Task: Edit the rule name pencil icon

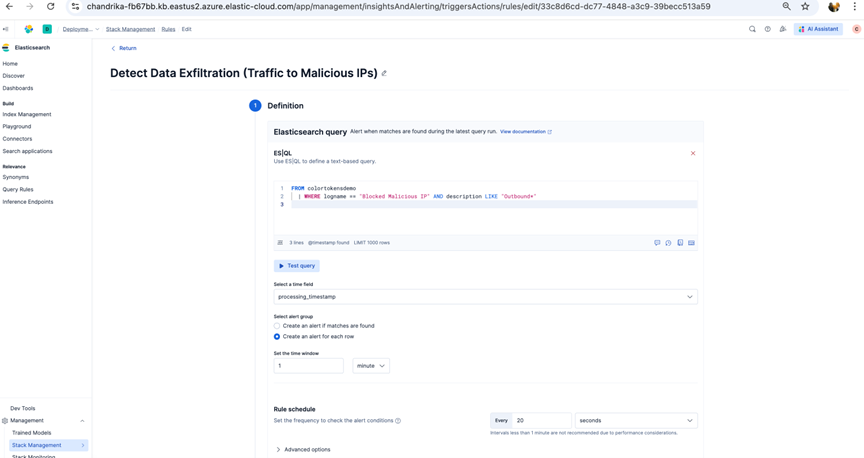Action: coord(384,73)
